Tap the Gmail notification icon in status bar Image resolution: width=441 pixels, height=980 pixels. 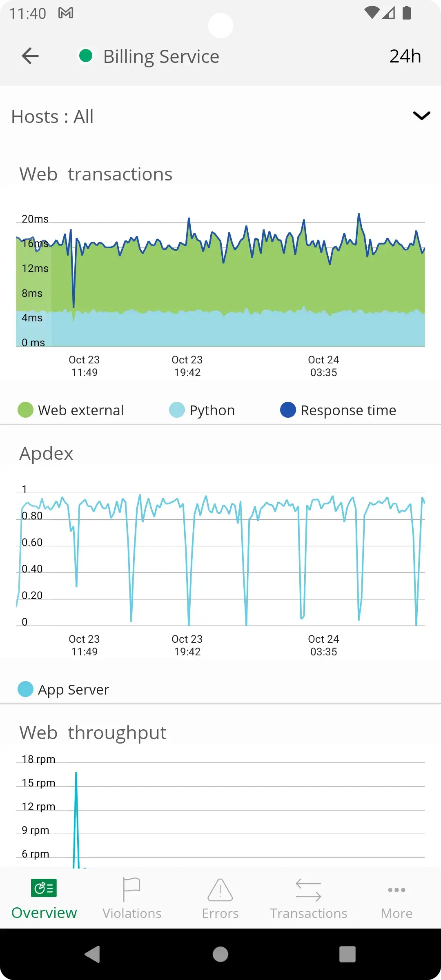coord(66,13)
